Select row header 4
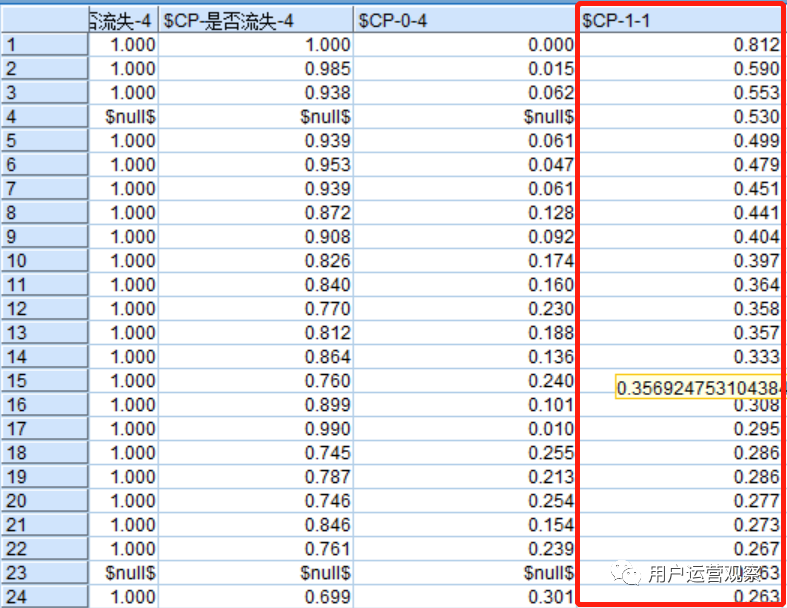The height and width of the screenshot is (608, 787). (x=45, y=117)
